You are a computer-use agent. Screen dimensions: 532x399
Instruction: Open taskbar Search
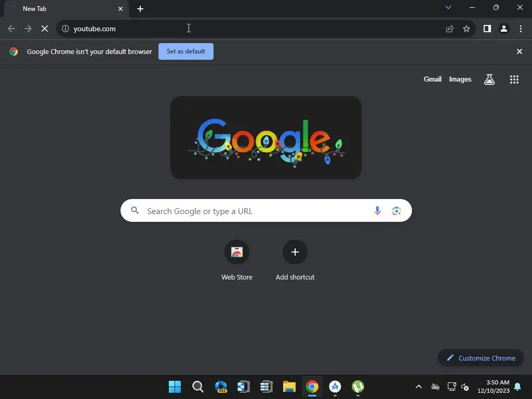tap(198, 387)
